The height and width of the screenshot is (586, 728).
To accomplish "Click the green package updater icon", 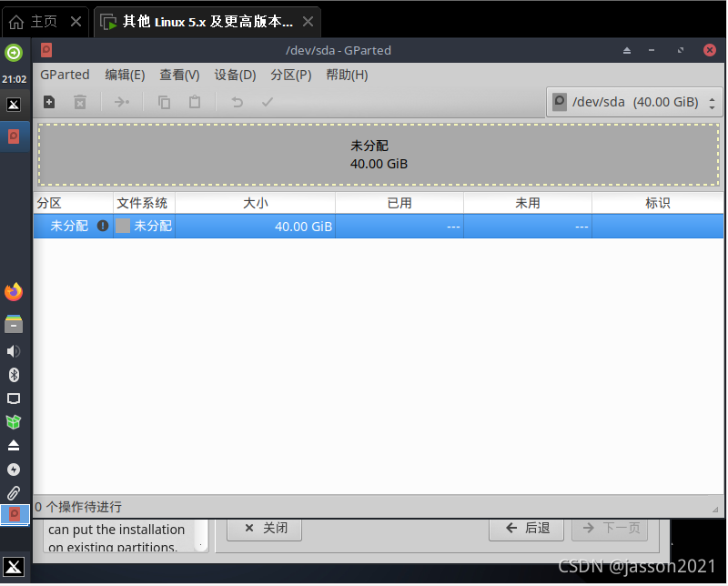I will tap(14, 422).
